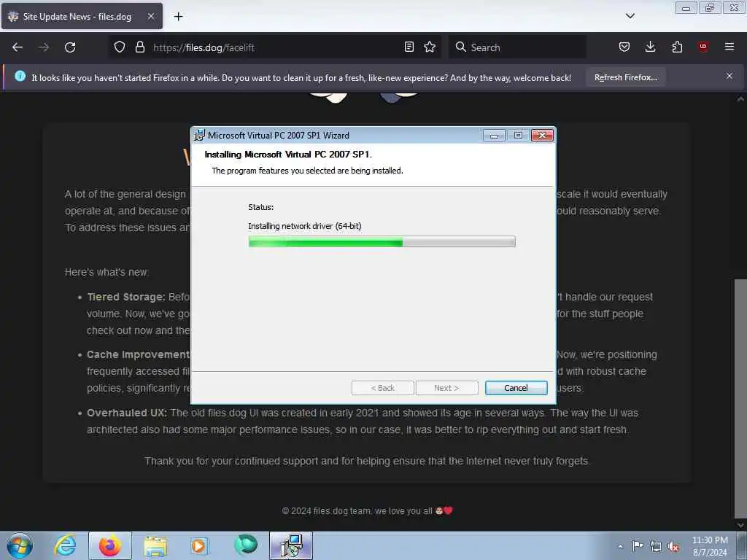The image size is (747, 560).
Task: Open the Action Center flag icon
Action: tap(638, 545)
